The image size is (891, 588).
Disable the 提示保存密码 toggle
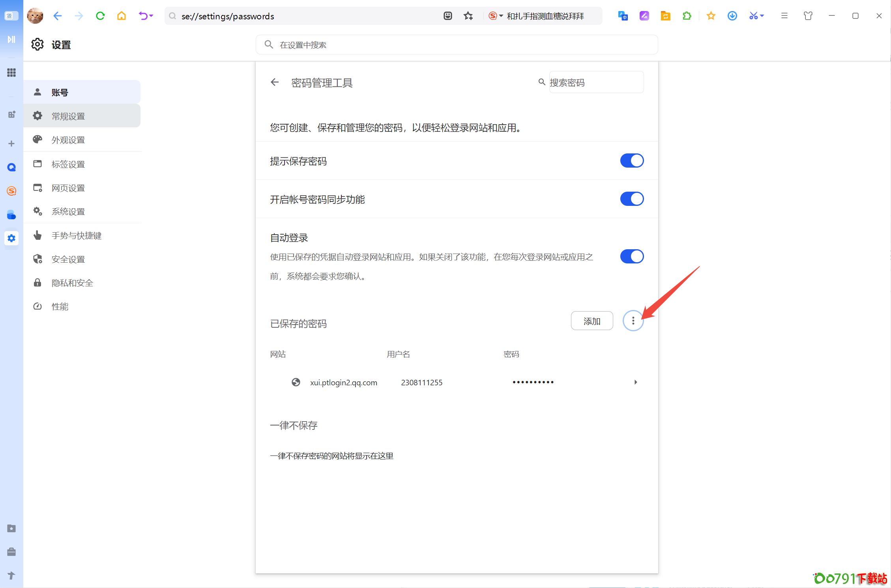tap(632, 161)
